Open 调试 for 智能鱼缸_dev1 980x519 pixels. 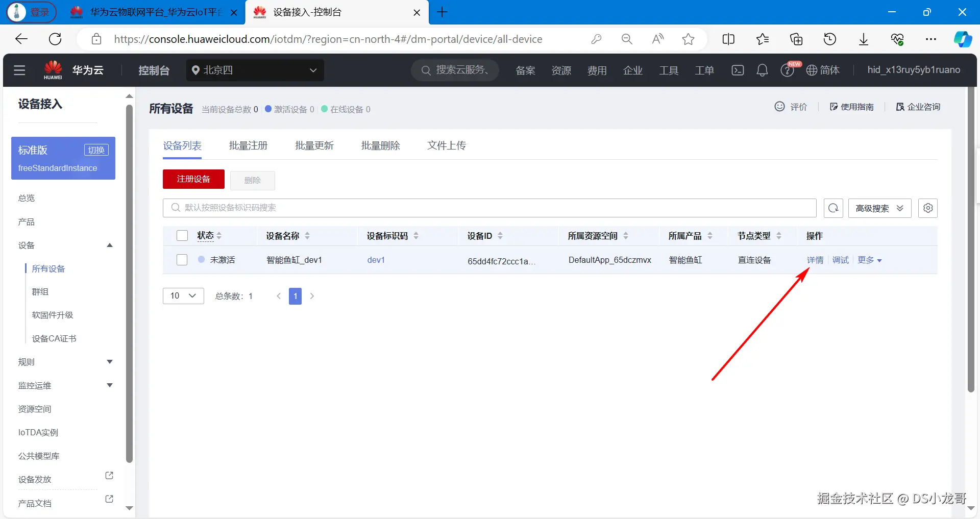tap(841, 260)
